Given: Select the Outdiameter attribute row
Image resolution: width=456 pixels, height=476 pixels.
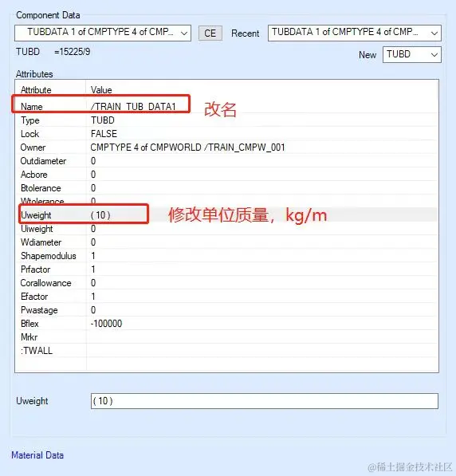Looking at the screenshot, I should [226, 161].
